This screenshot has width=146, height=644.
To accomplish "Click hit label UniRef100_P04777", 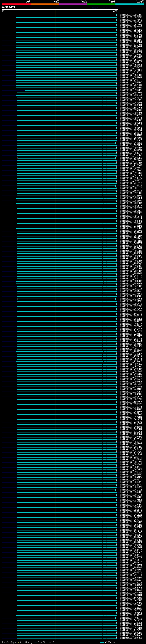I will (x=131, y=324).
